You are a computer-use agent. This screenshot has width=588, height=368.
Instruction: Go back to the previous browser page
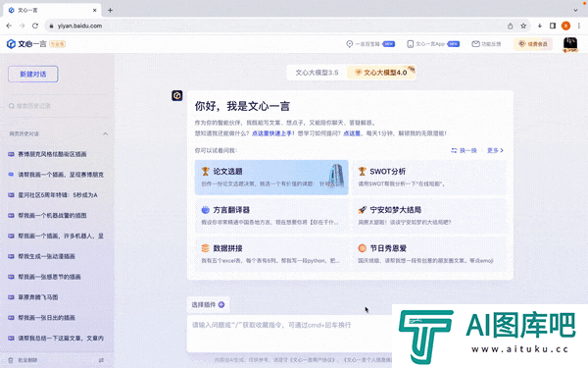[x=9, y=26]
